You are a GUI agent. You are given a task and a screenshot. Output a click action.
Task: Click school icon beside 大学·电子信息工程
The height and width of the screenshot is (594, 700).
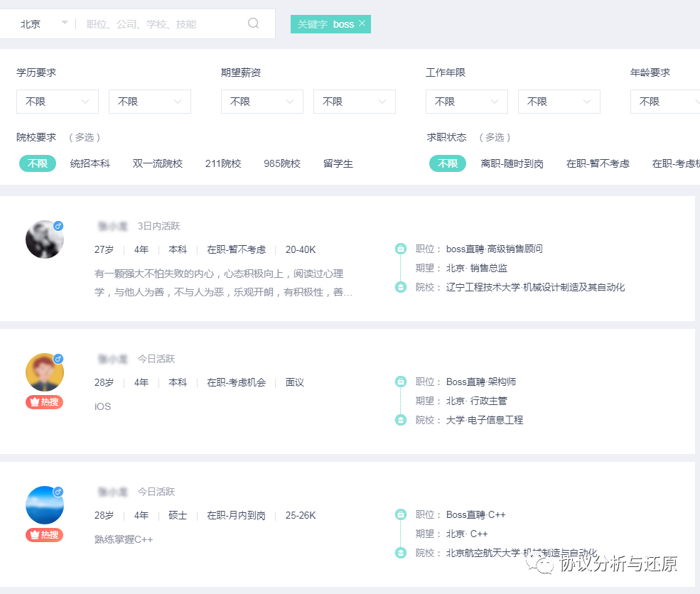tap(401, 420)
